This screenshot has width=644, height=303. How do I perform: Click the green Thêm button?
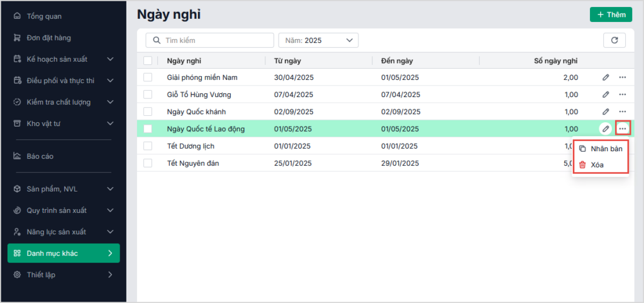point(611,14)
